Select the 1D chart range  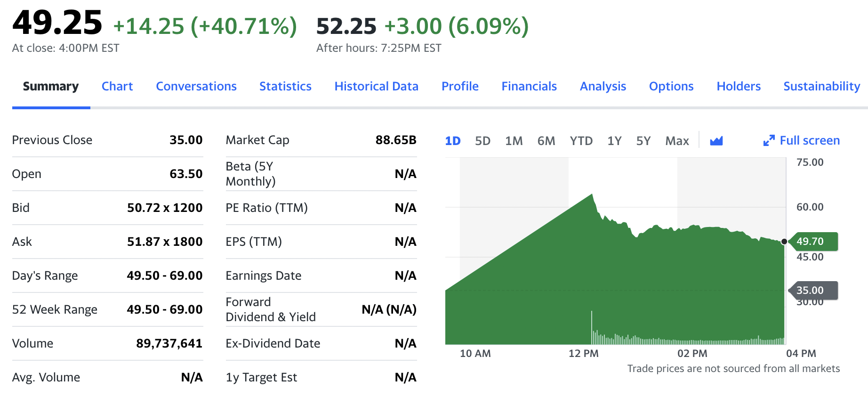[453, 141]
